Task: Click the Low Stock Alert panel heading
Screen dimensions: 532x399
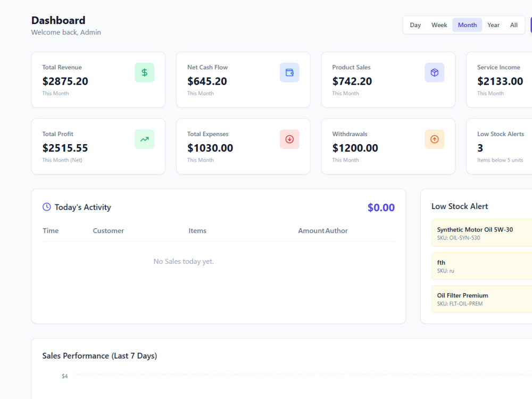Action: click(460, 206)
